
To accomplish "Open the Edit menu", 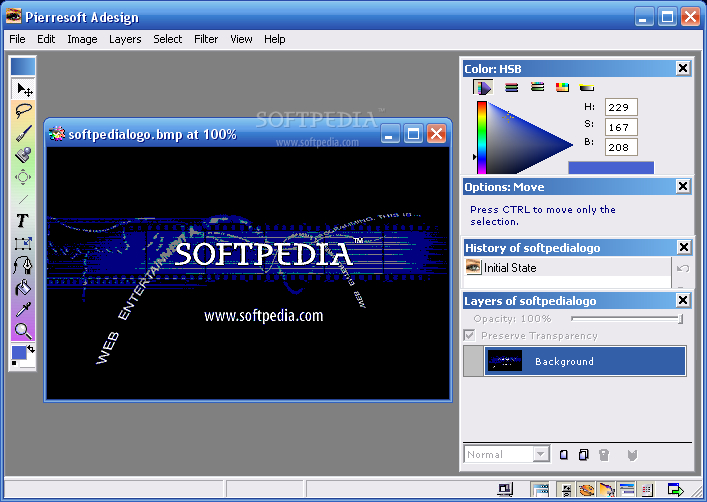I will (x=46, y=39).
